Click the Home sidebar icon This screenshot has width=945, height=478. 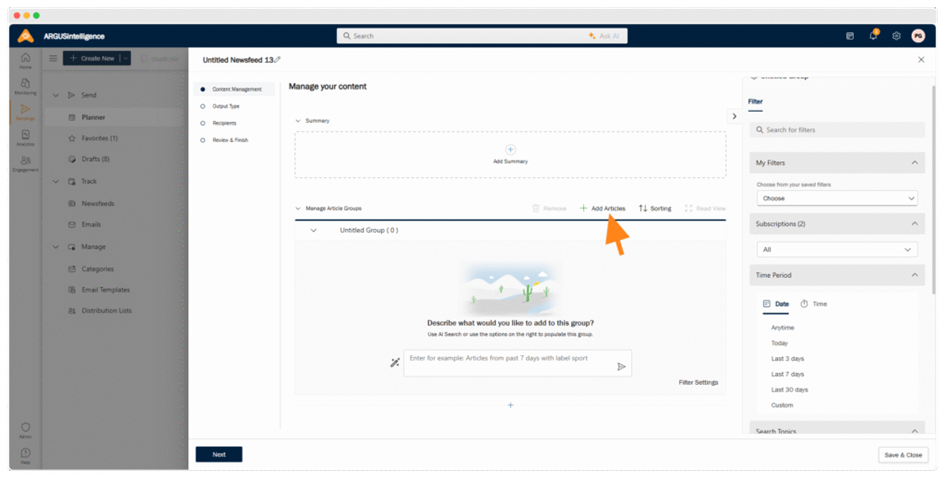[25, 59]
